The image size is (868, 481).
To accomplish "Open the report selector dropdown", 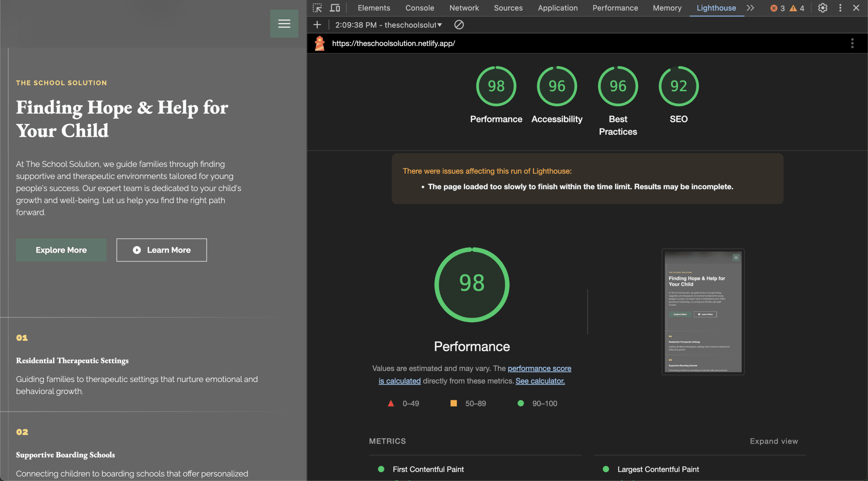I will coord(388,25).
